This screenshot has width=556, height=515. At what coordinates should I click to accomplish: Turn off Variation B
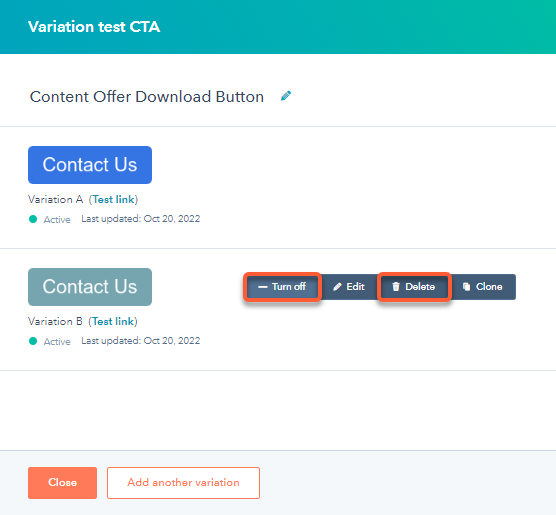(282, 287)
